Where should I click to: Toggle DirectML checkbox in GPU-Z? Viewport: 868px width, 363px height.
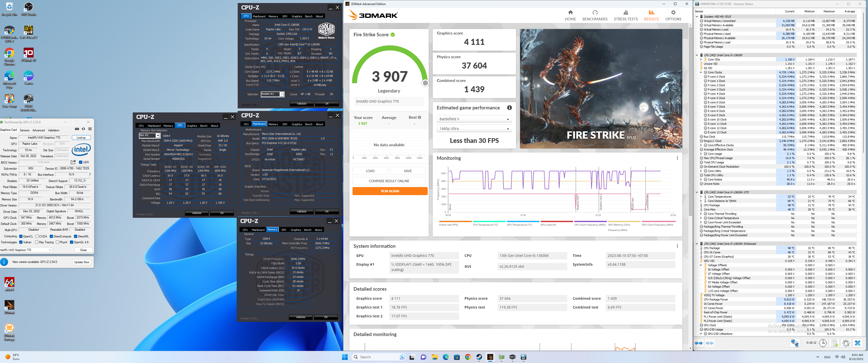pyautogui.click(x=75, y=236)
